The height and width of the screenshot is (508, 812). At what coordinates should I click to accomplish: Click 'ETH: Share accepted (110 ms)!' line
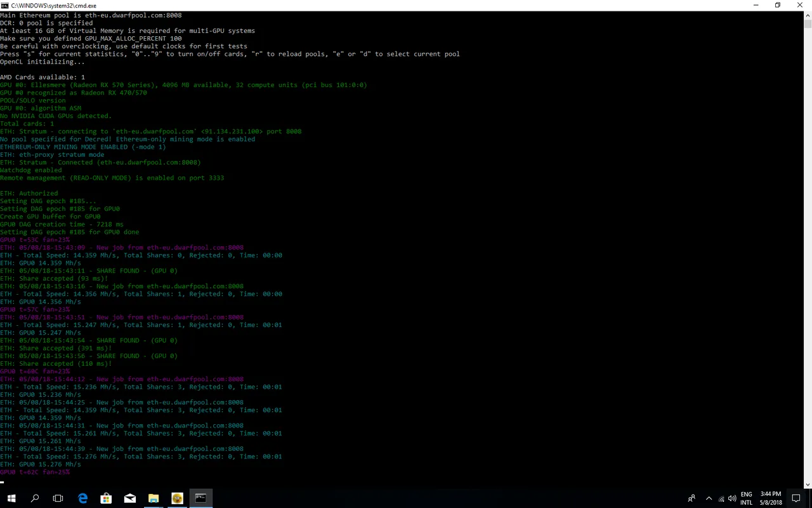(x=56, y=364)
